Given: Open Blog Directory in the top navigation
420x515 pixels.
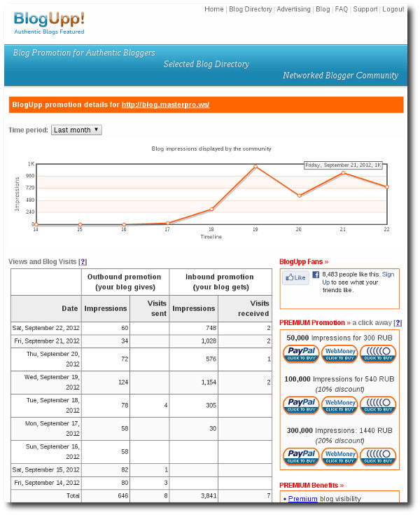Looking at the screenshot, I should [251, 9].
